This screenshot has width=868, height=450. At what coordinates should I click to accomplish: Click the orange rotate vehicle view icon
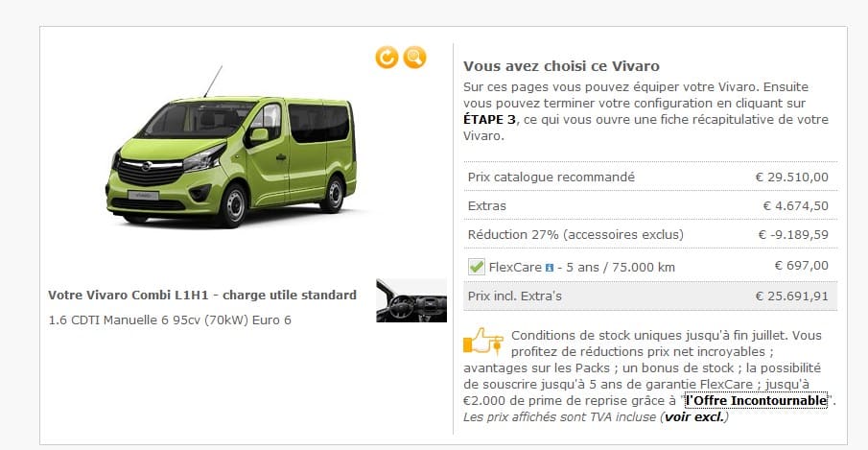click(x=387, y=57)
